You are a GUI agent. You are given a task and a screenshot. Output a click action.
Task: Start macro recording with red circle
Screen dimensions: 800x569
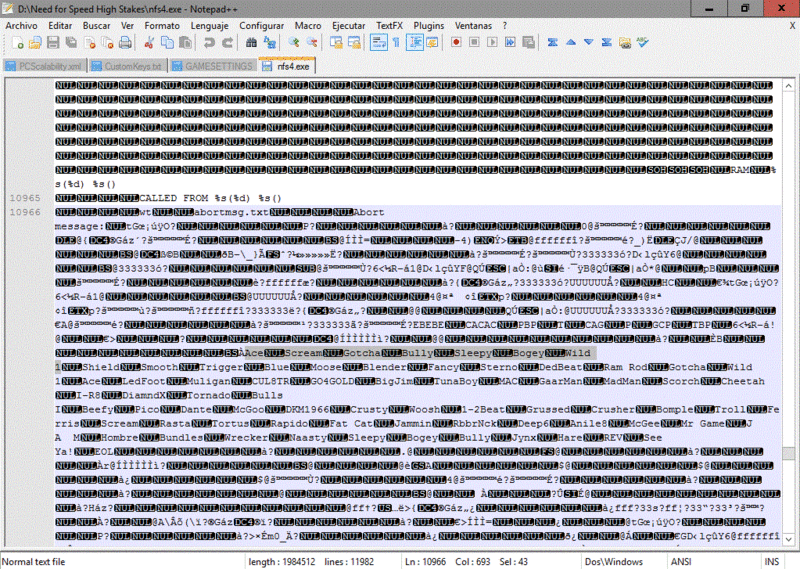tap(456, 43)
